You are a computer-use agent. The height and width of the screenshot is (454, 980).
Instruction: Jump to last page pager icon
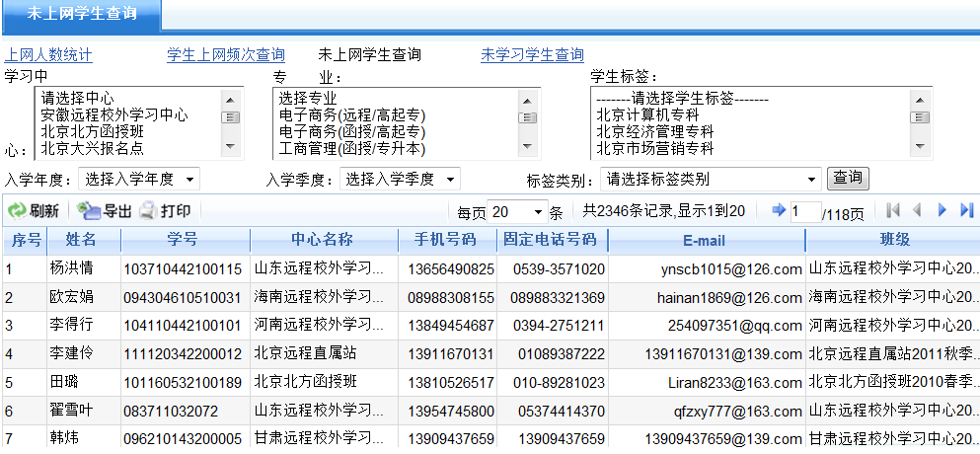point(967,211)
